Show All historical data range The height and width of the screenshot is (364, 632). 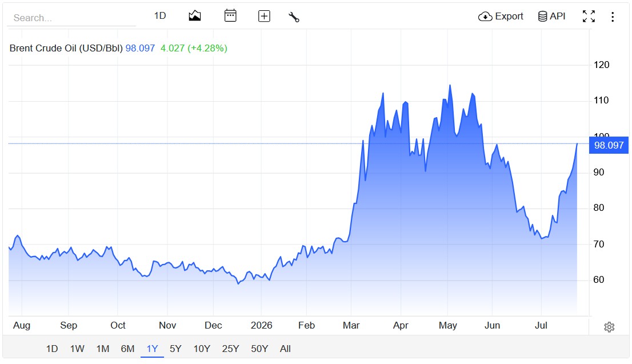(x=285, y=349)
